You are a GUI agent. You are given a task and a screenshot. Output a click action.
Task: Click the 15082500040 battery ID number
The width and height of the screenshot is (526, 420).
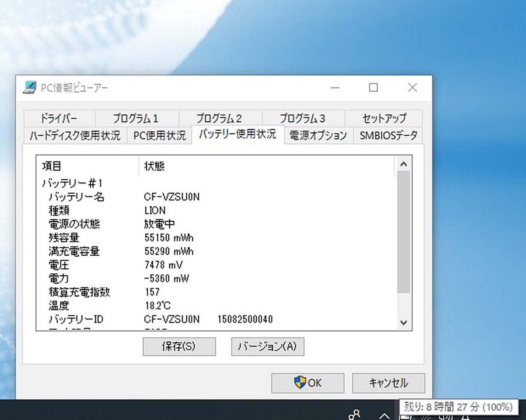point(245,319)
